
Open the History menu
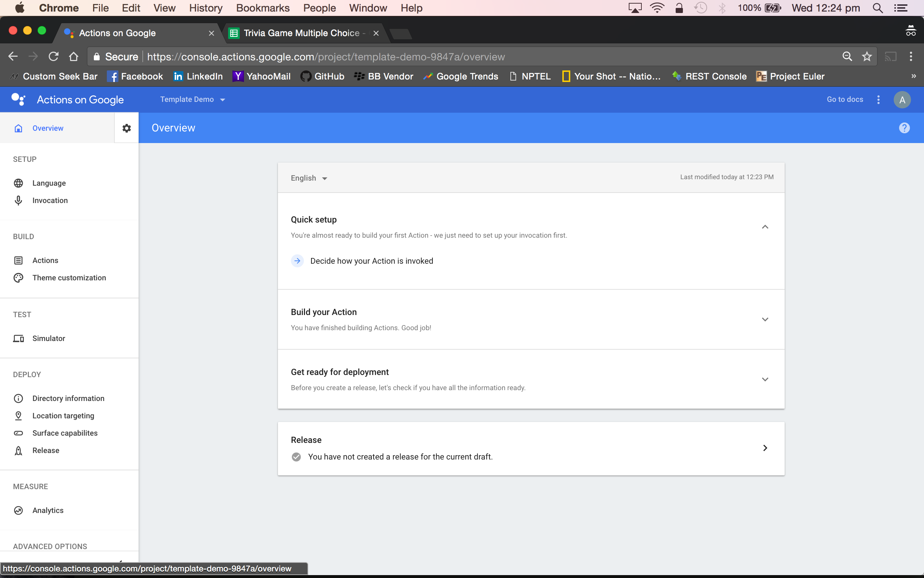coord(206,8)
